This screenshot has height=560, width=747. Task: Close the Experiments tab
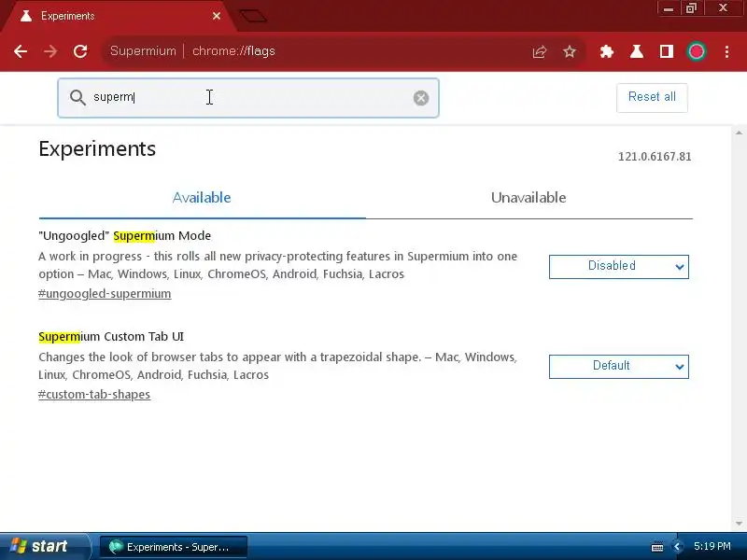(x=217, y=16)
